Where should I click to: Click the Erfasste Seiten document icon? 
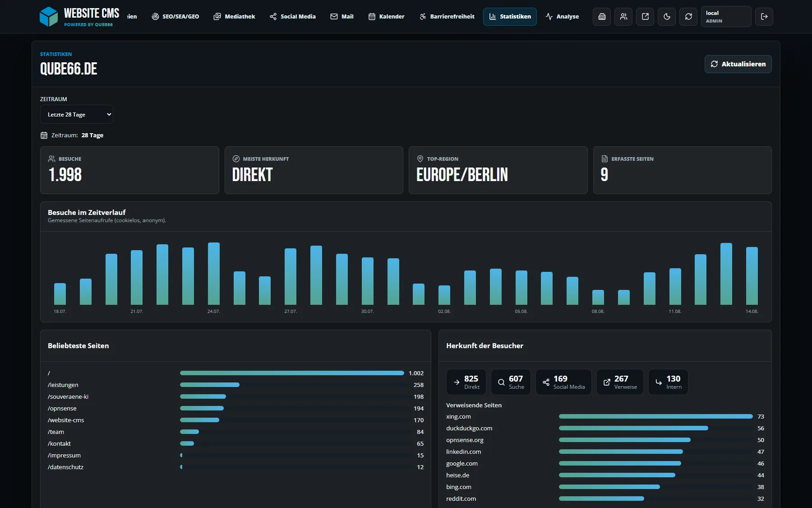tap(604, 159)
